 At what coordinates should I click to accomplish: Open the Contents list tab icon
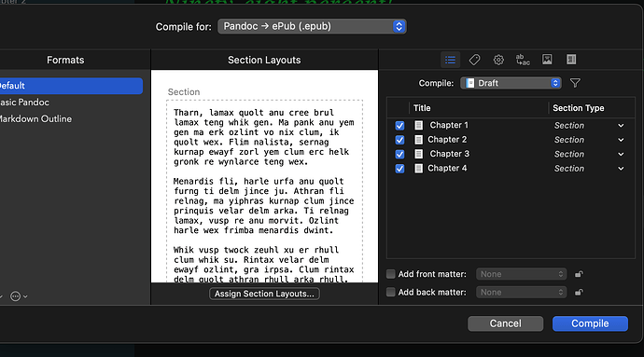click(x=450, y=60)
